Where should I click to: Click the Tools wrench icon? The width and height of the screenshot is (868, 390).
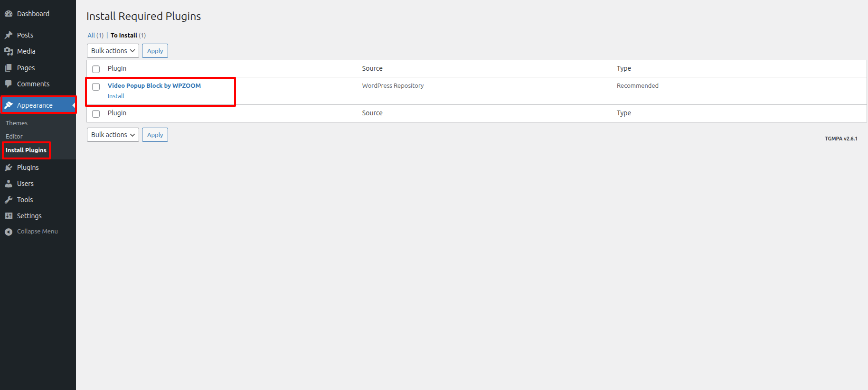9,200
